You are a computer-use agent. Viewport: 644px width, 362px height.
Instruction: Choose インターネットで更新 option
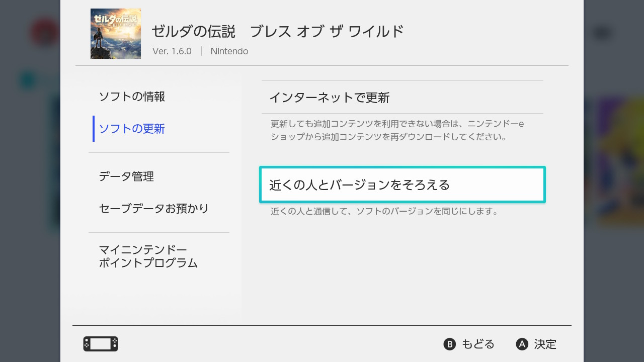coord(330,98)
